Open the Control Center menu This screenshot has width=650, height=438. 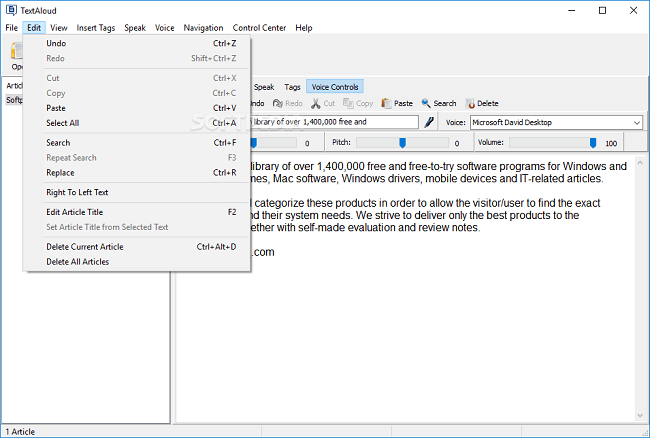[259, 28]
